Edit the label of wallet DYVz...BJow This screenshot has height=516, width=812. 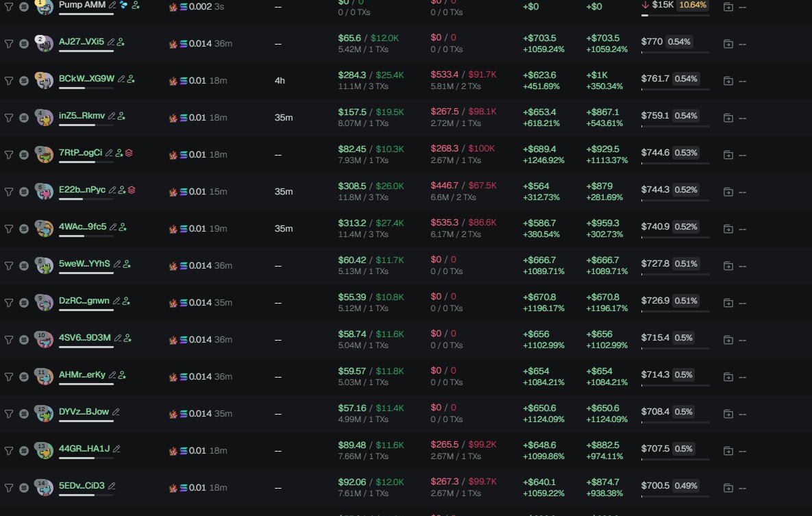tap(116, 412)
